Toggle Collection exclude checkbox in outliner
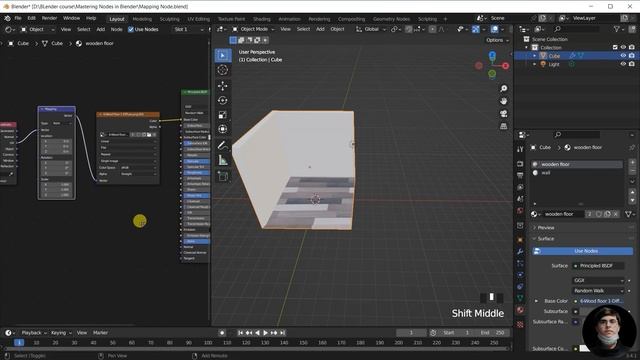This screenshot has width=640, height=360. [615, 47]
